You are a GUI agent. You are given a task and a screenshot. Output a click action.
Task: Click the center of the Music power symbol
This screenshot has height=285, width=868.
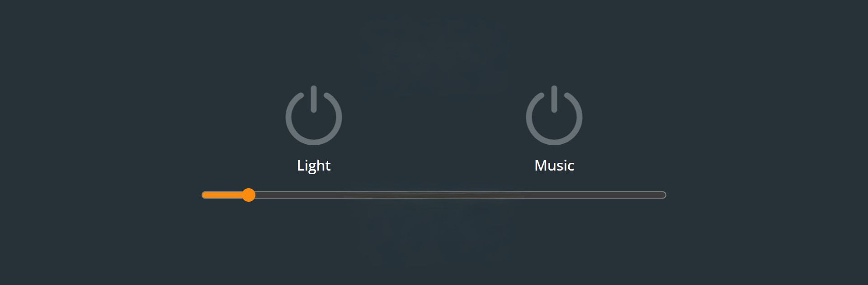click(554, 117)
